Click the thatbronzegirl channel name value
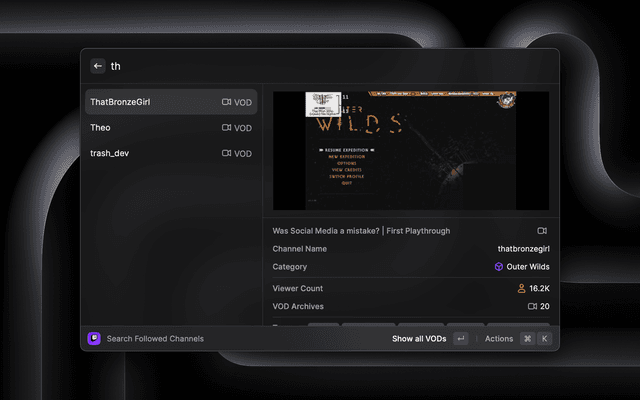Screen dimensions: 640x400 coord(523,249)
